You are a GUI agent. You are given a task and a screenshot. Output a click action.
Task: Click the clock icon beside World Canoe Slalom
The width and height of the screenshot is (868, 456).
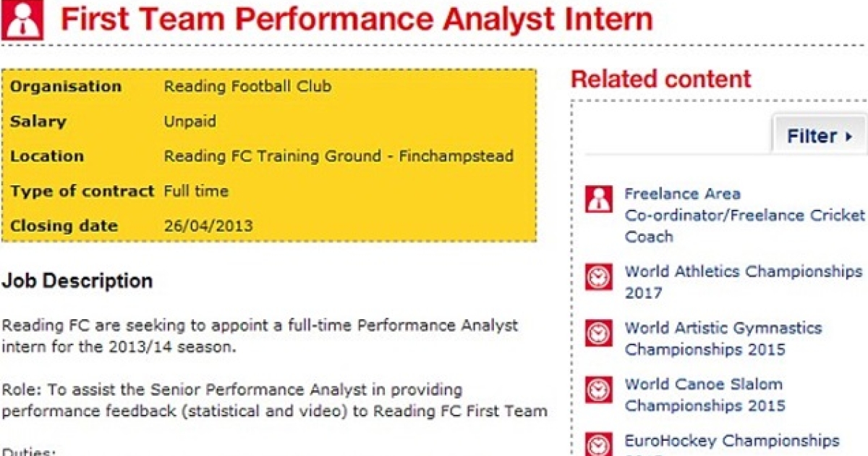click(598, 389)
